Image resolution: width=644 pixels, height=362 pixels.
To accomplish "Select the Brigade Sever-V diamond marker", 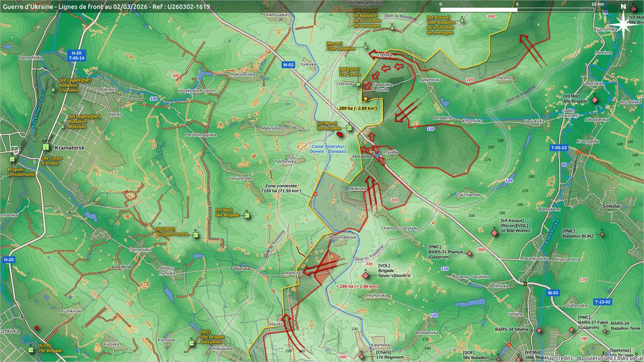I will click(366, 275).
